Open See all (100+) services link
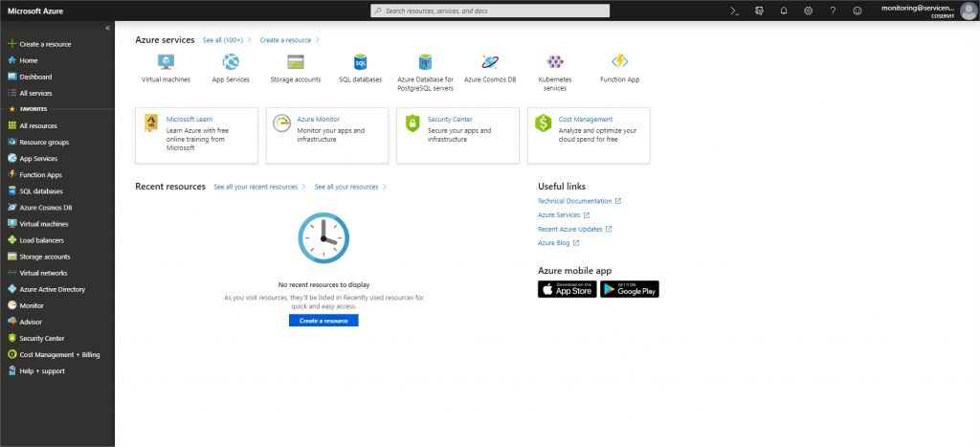The height and width of the screenshot is (447, 980). 223,40
